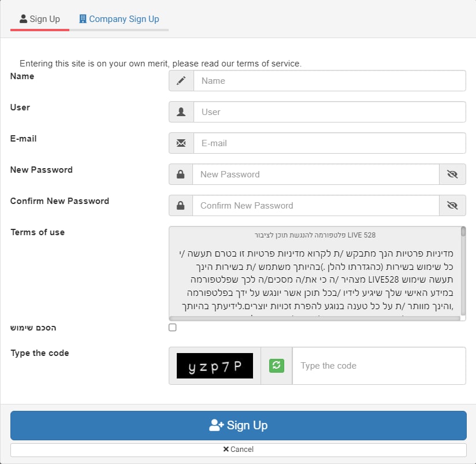Click the person icon beside User field

[x=181, y=112]
